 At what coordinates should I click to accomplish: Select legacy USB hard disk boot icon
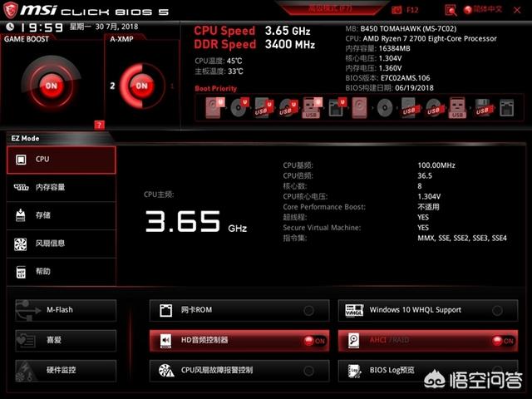point(409,108)
